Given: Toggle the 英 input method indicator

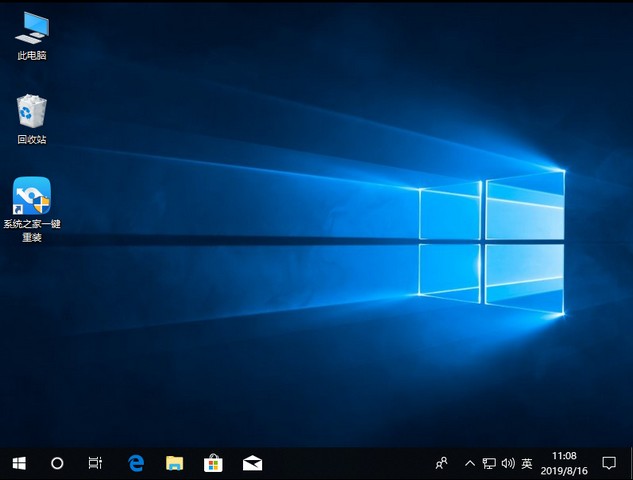Looking at the screenshot, I should coord(527,463).
